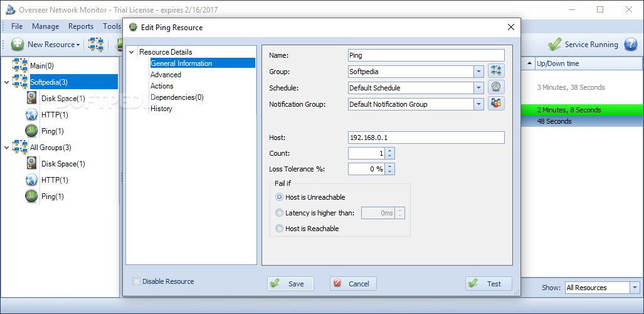The image size is (644, 314).
Task: Click the Host field with 192.168.0.1
Action: point(426,138)
